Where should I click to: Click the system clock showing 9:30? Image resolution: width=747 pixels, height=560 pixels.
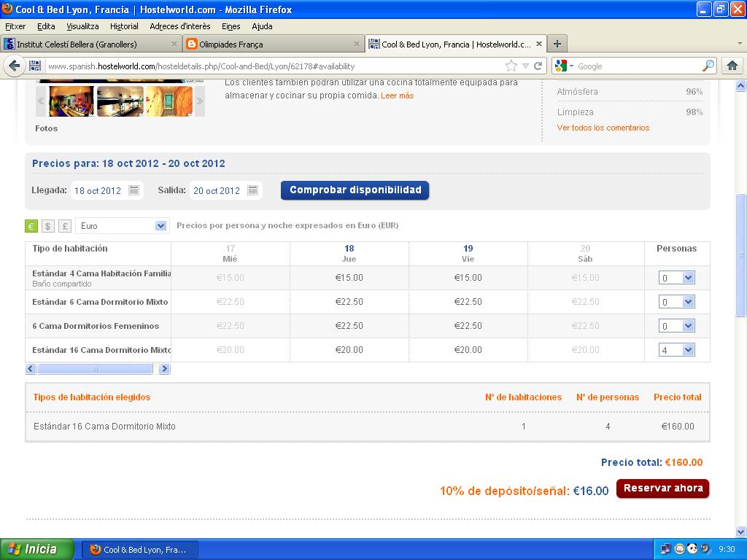(x=727, y=550)
